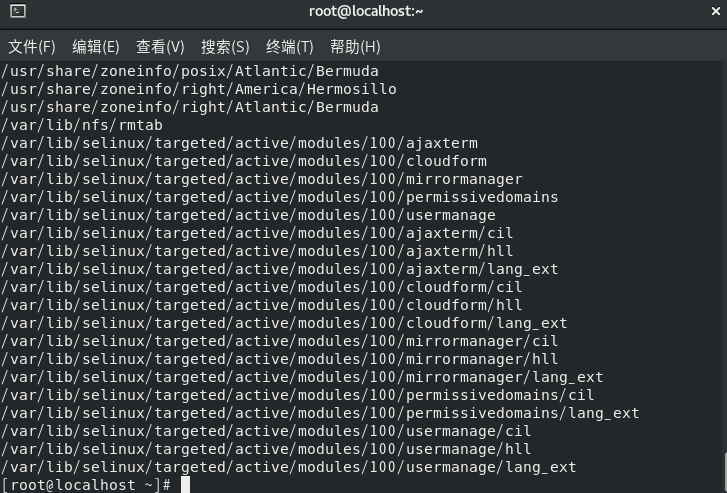This screenshot has height=493, width=727.
Task: Click the mirrormanager/lang_ext path line
Action: (302, 378)
